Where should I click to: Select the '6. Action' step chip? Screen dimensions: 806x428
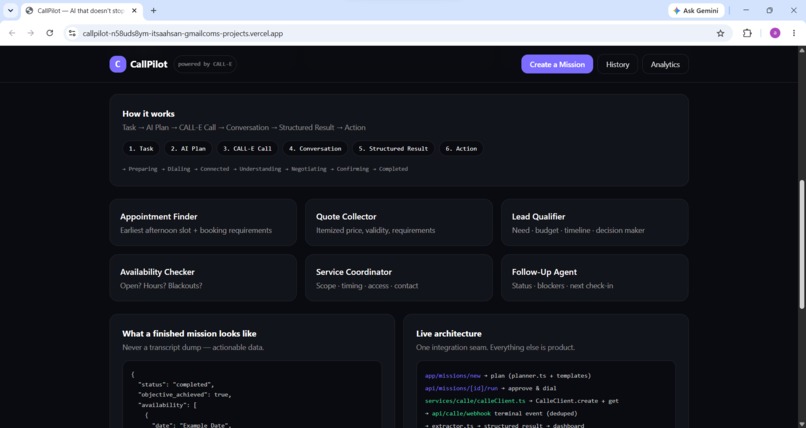(x=461, y=148)
